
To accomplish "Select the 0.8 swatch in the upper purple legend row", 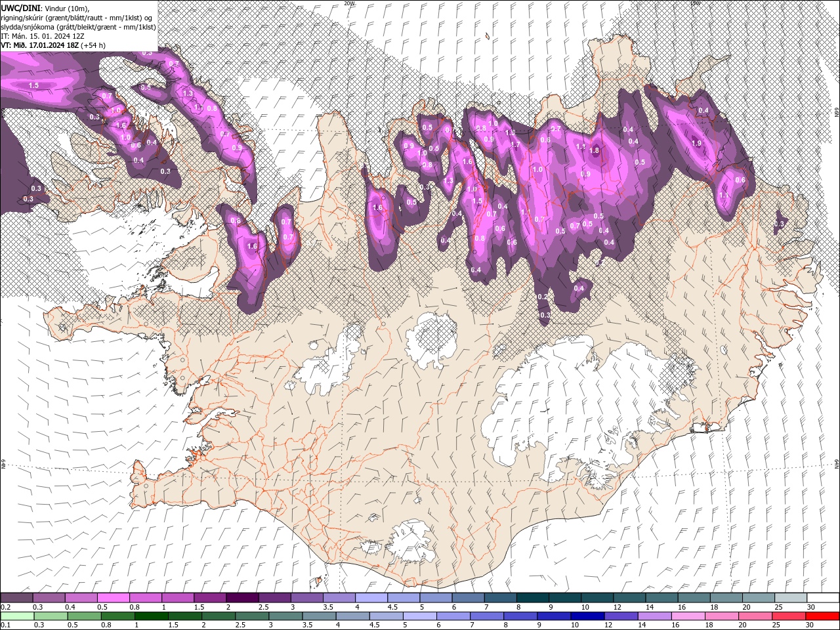I will click(x=145, y=598).
